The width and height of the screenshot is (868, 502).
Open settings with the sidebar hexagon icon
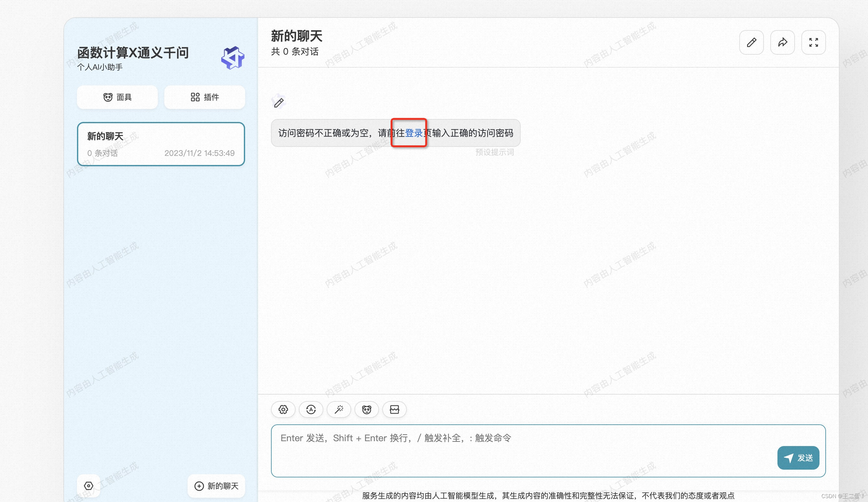click(89, 486)
